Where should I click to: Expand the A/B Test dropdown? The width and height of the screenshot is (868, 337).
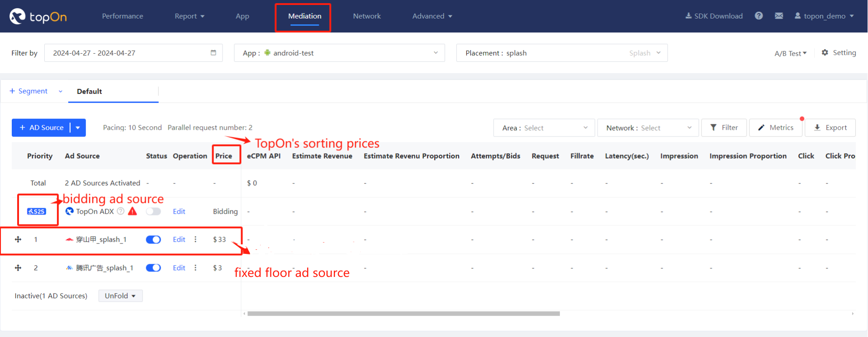790,53
